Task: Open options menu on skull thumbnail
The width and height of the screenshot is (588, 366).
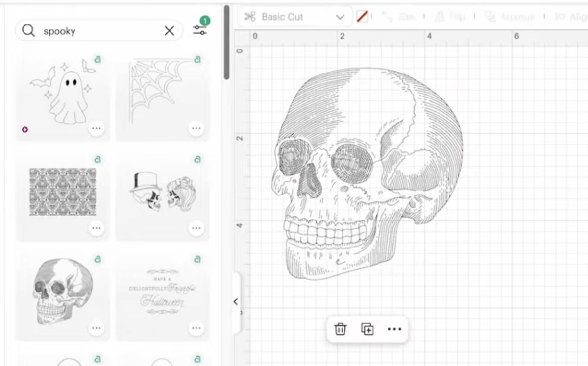Action: pos(97,328)
